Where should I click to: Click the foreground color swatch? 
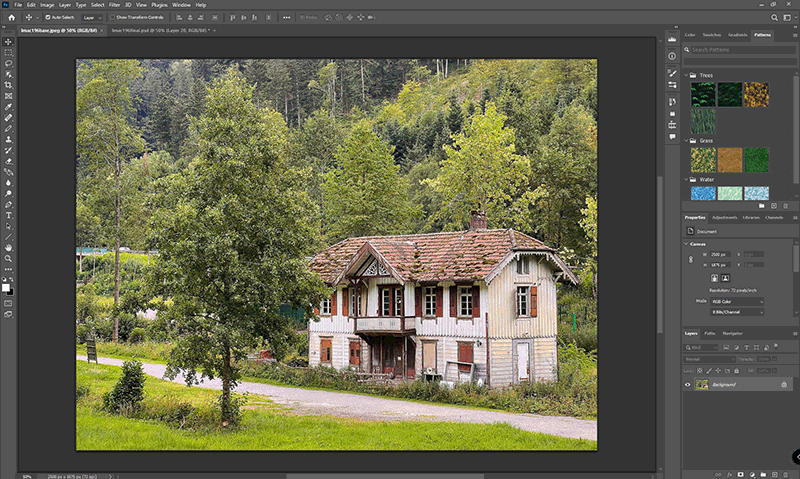click(6, 288)
